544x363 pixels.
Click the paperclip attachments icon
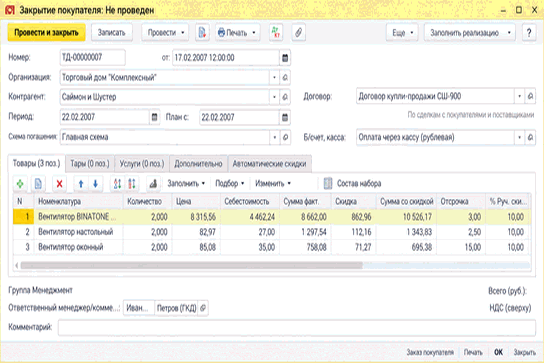[298, 33]
